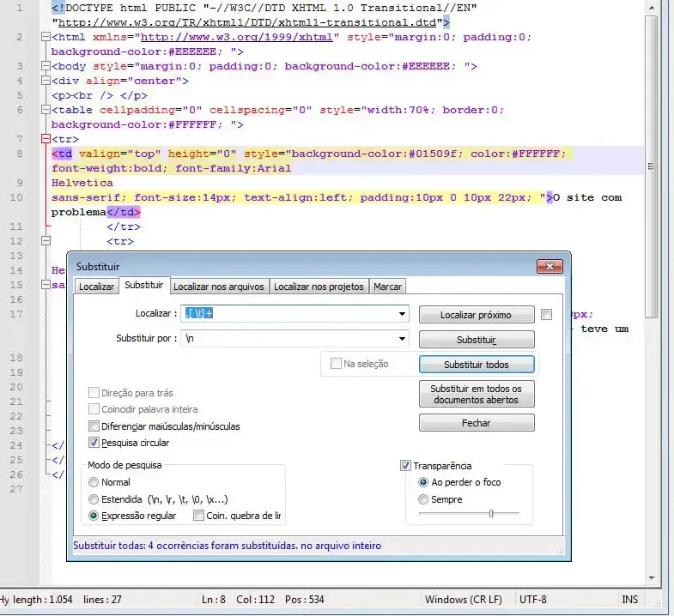
Task: Collapse the body fold marker on line 3
Action: (x=46, y=66)
